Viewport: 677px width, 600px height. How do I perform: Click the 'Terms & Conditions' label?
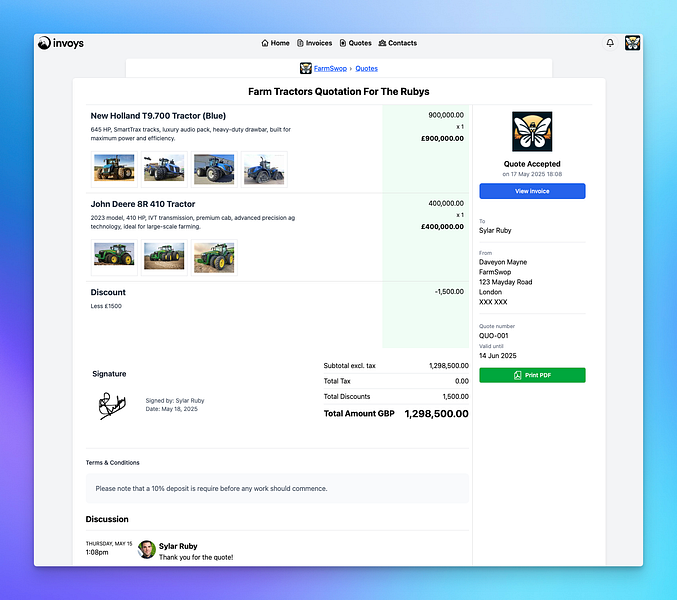112,462
